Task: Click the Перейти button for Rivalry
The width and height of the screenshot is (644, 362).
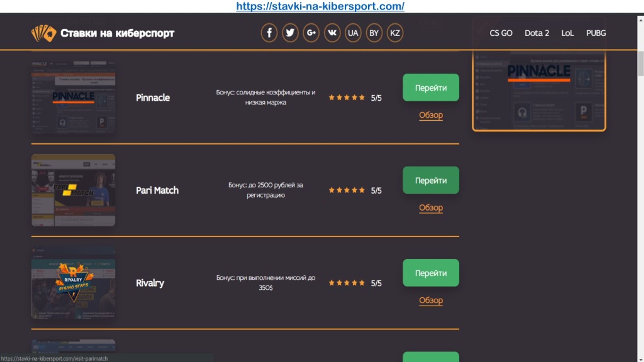Action: click(431, 273)
